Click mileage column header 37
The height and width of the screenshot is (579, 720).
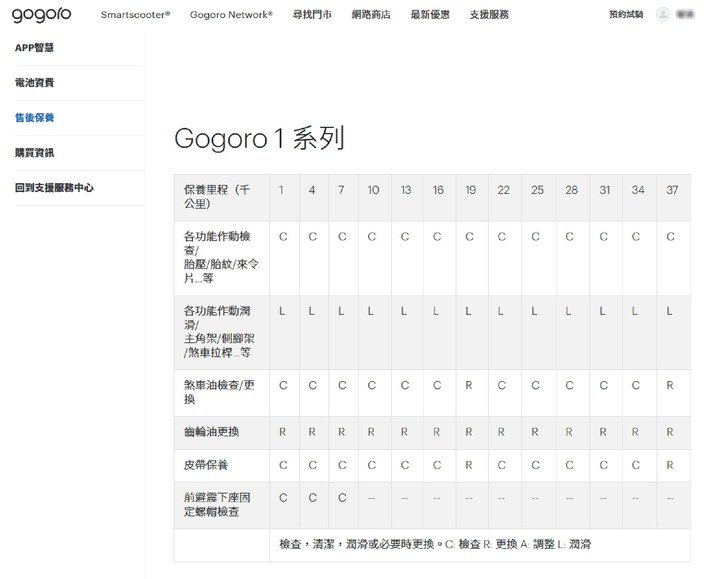[x=672, y=190]
